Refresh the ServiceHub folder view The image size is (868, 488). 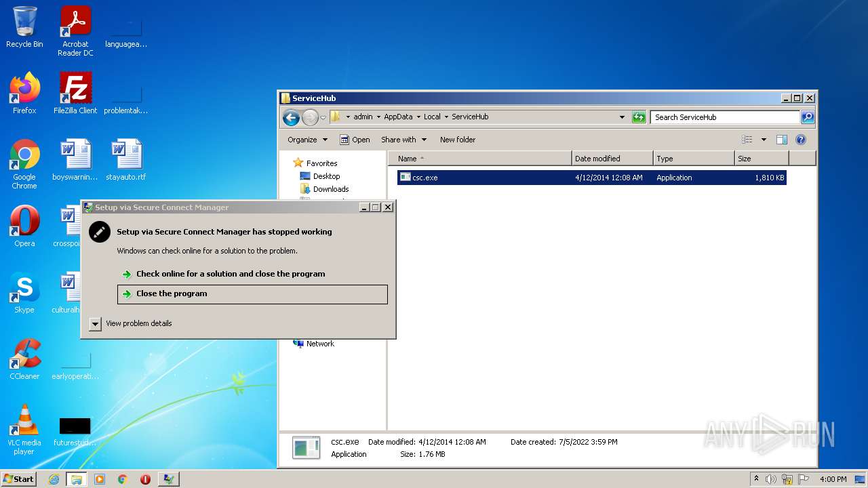point(639,117)
